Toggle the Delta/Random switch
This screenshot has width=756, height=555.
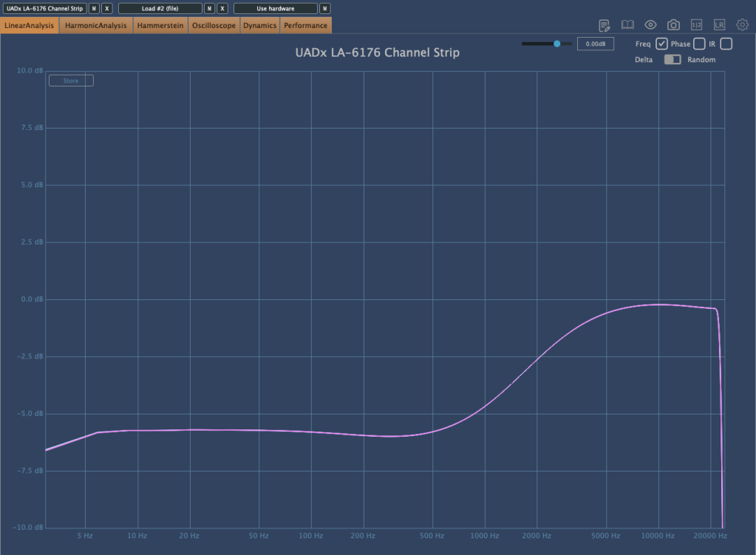click(672, 60)
